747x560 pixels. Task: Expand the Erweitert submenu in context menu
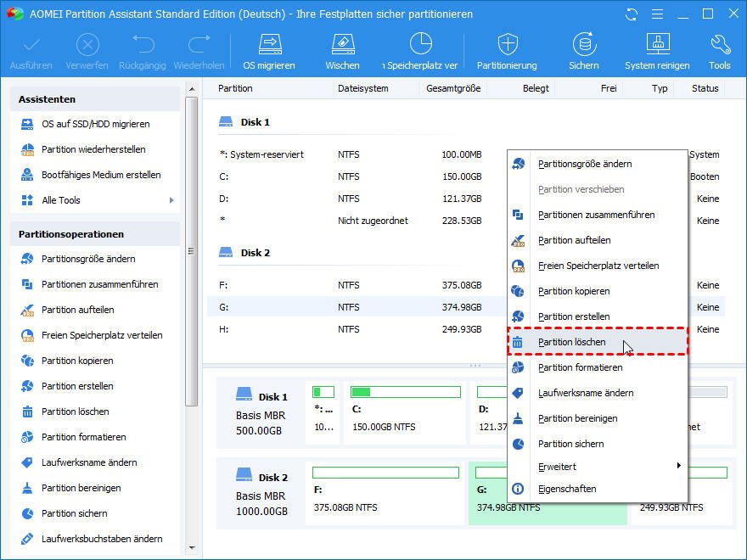coord(677,466)
